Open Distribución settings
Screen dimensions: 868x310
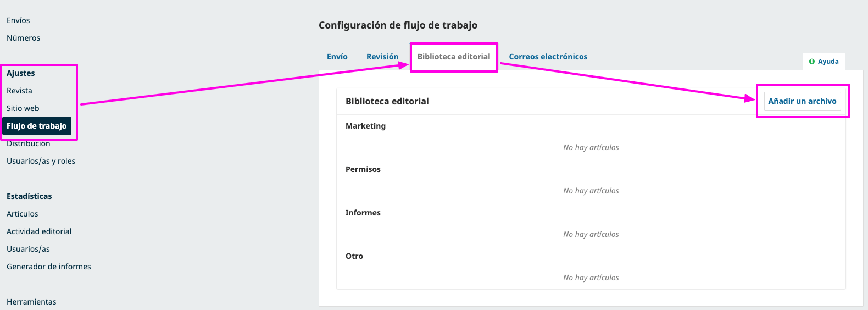coord(29,143)
